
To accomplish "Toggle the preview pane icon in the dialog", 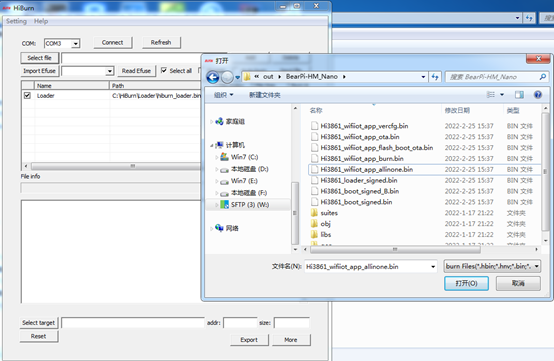I will [x=519, y=95].
